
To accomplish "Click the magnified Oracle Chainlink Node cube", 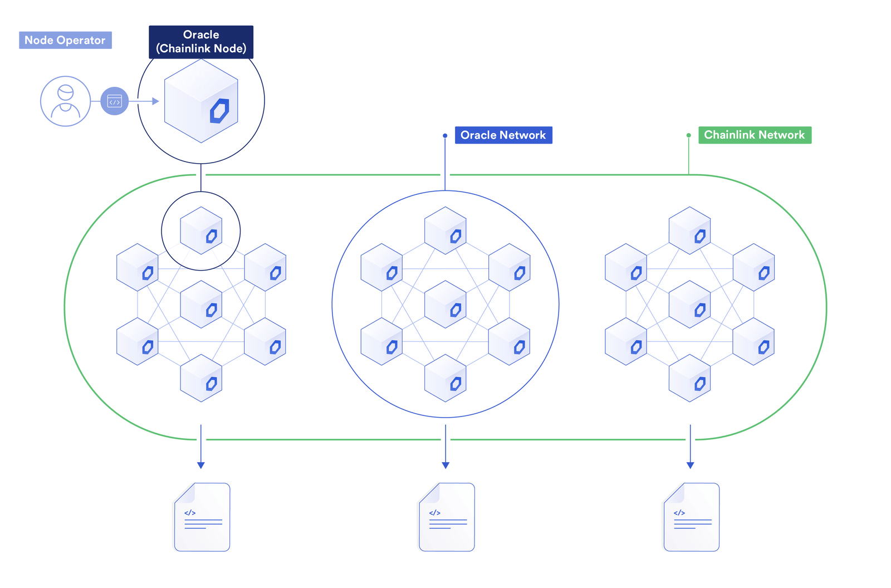I will pos(200,101).
